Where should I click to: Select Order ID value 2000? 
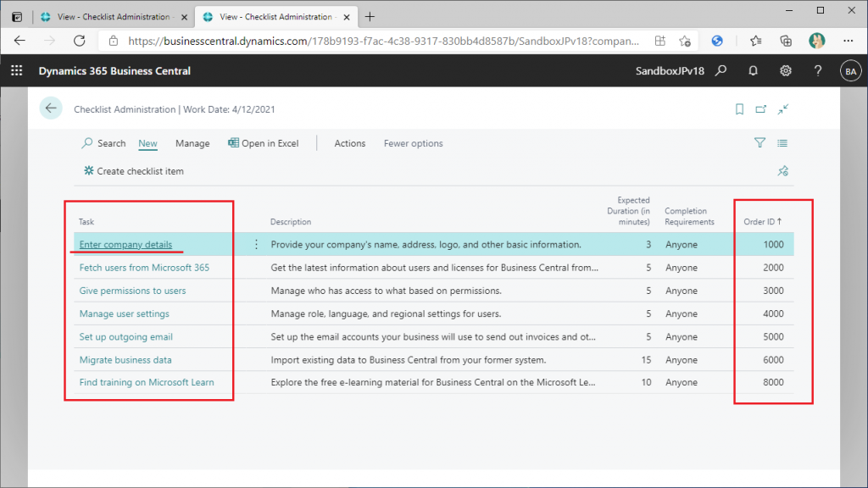[x=773, y=267]
